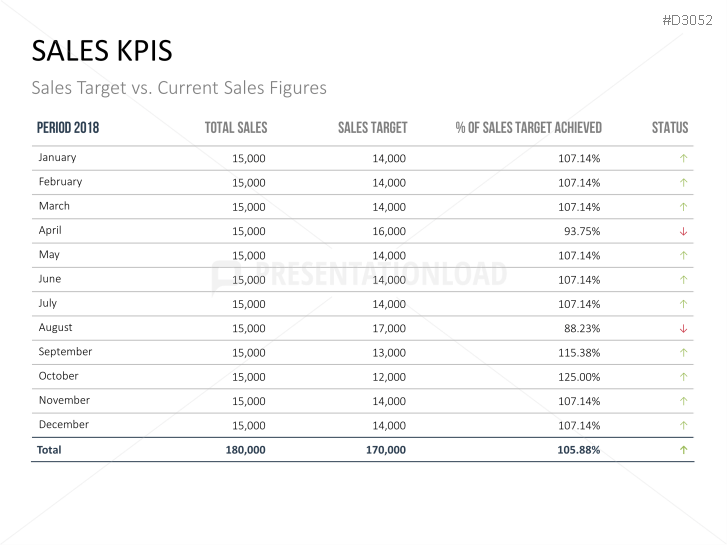Screen dimensions: 727x545
Task: Click the June status up arrow
Action: (x=683, y=280)
